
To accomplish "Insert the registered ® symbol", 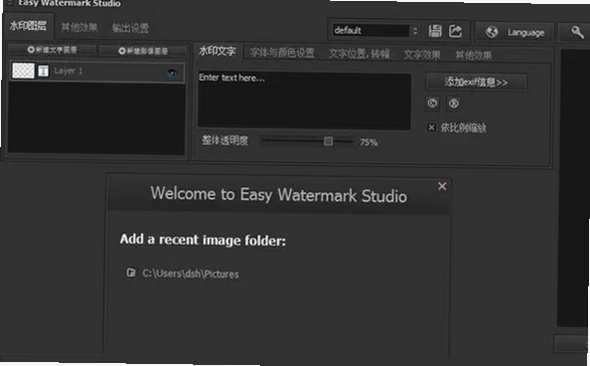I will (x=454, y=103).
